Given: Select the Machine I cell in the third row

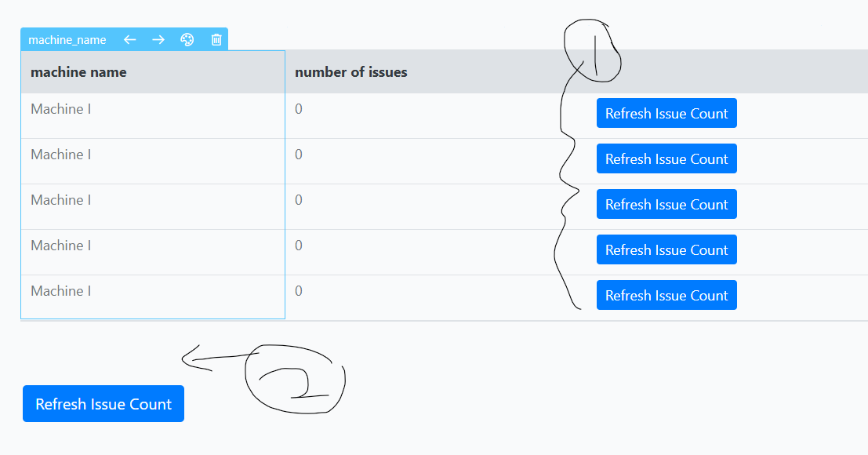Looking at the screenshot, I should pos(61,200).
